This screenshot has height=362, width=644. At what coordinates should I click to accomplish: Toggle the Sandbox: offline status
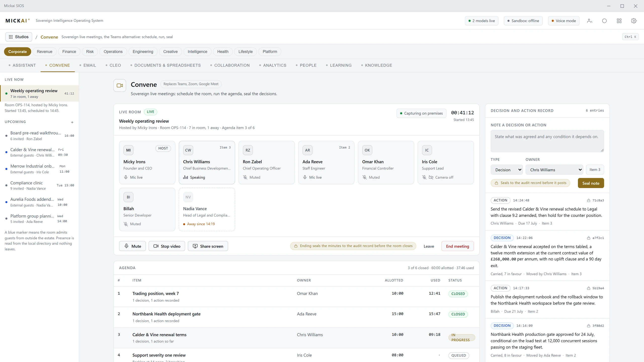coord(523,21)
